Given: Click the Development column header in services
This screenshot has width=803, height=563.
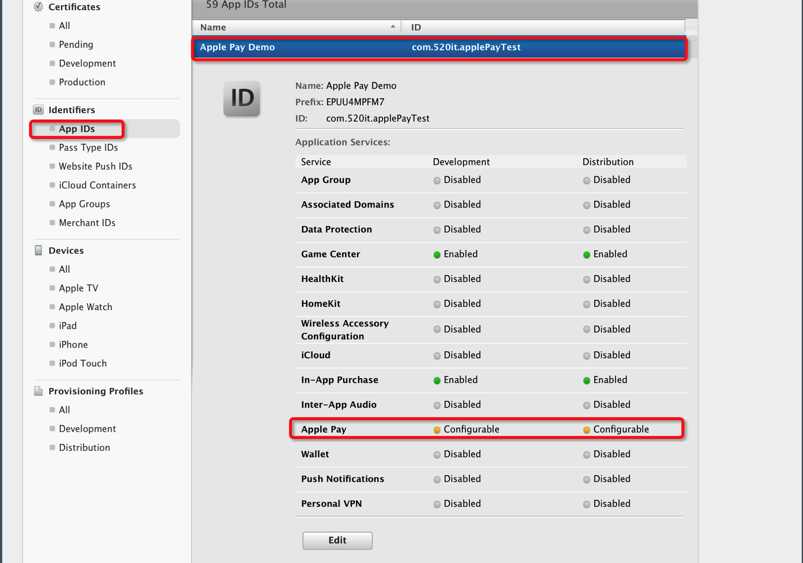Looking at the screenshot, I should click(461, 162).
